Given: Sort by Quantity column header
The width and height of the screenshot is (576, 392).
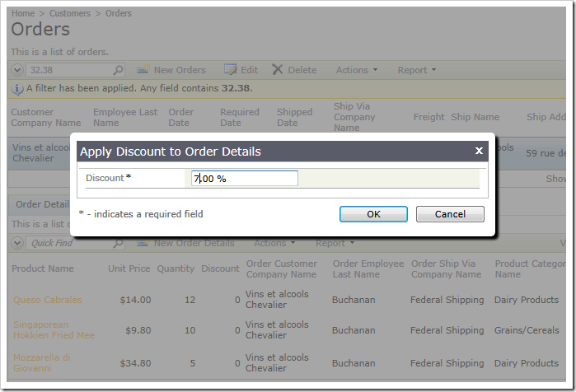Looking at the screenshot, I should pyautogui.click(x=176, y=268).
